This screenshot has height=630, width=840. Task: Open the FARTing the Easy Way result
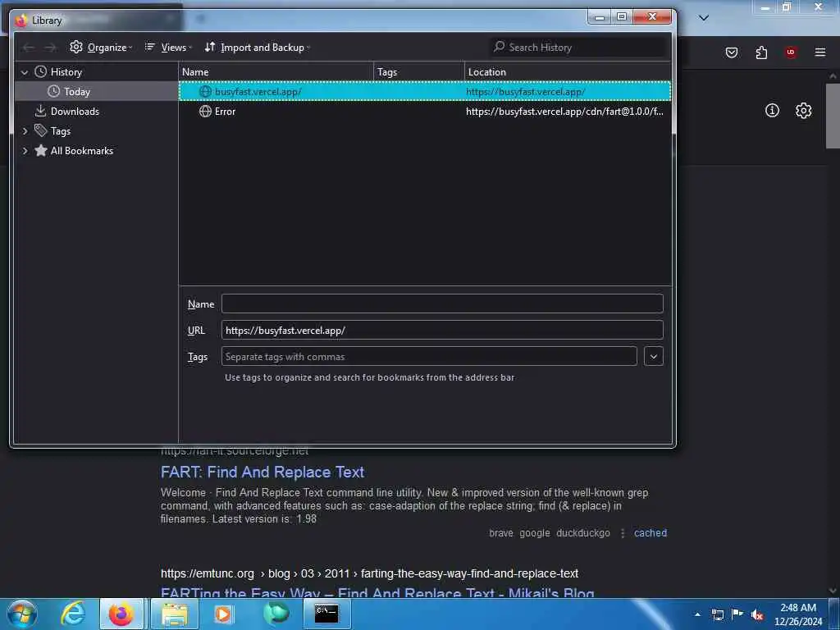click(x=377, y=593)
